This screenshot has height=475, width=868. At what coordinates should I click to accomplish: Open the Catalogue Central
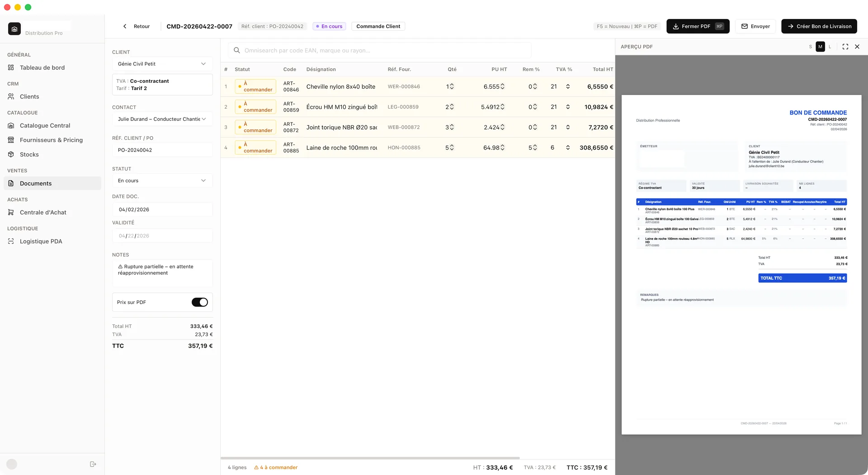45,125
